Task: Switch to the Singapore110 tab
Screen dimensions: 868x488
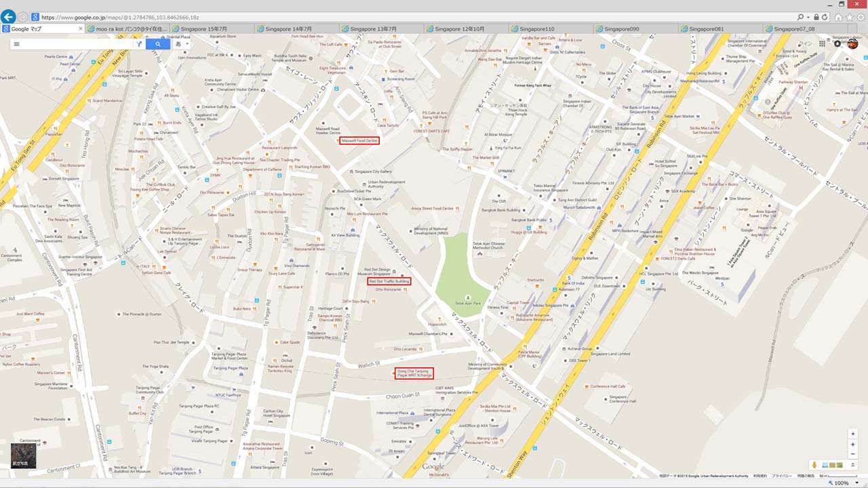Action: [552, 29]
